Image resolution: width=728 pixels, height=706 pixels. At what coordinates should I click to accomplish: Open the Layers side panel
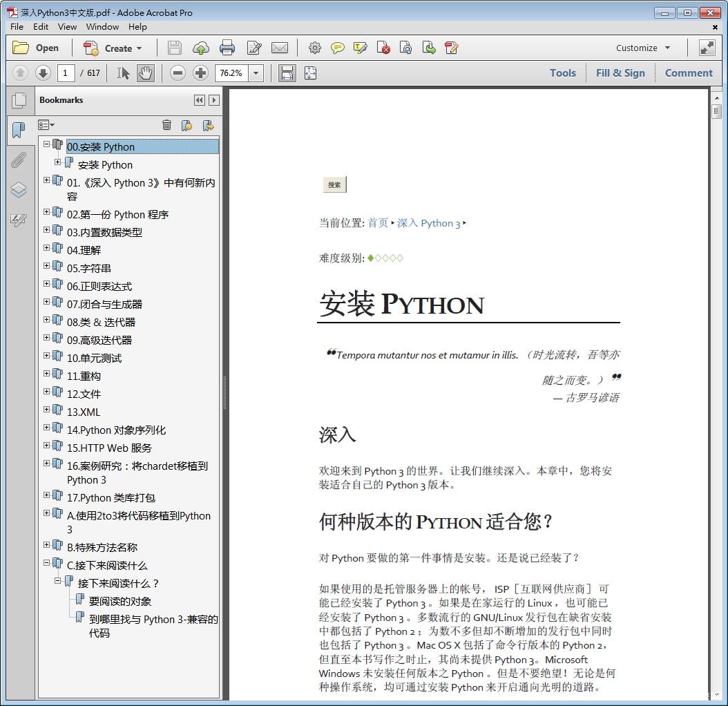coord(19,190)
